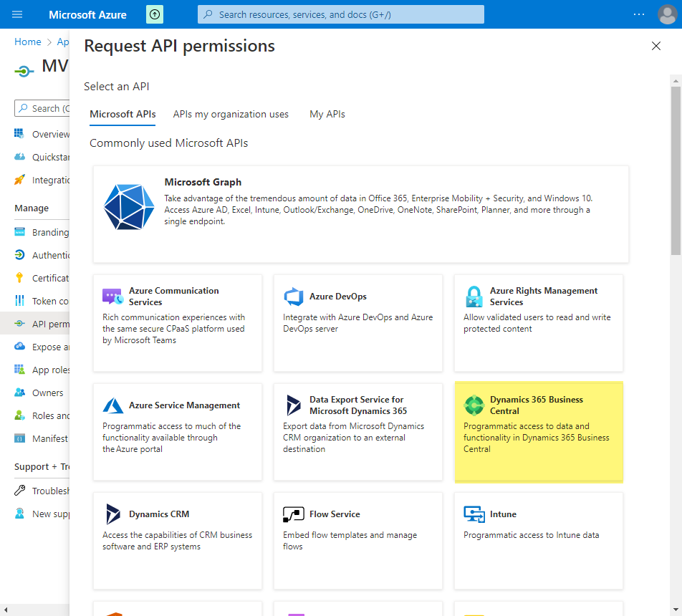This screenshot has width=682, height=616.
Task: Click the Owners people icon
Action: click(19, 393)
